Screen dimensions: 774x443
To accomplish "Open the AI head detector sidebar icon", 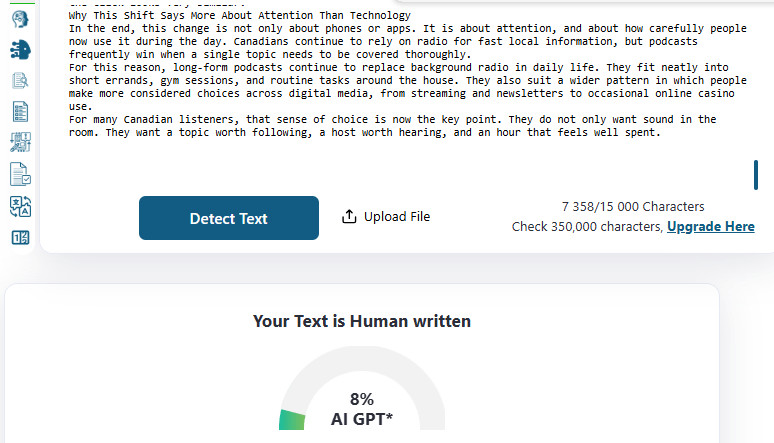I will 20,17.
